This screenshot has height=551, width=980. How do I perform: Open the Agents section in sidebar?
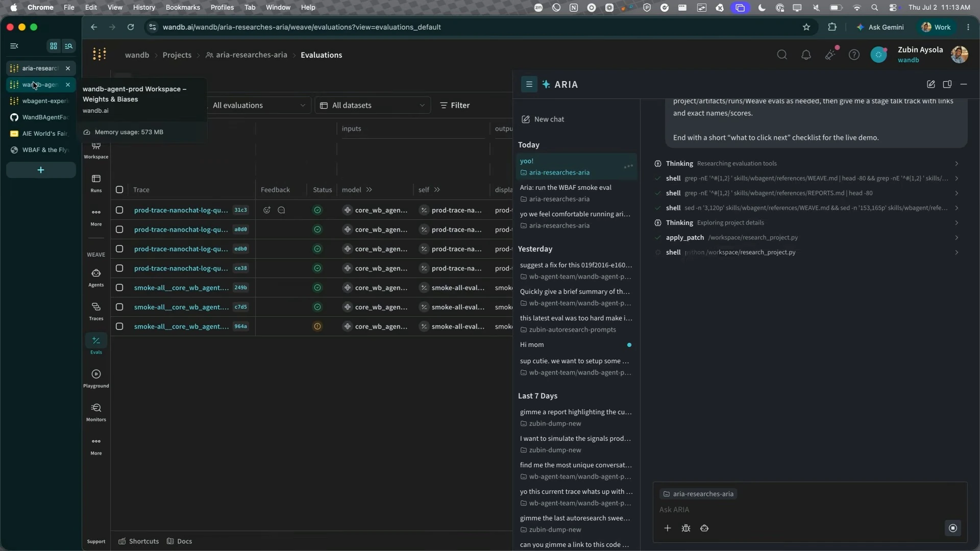(96, 278)
